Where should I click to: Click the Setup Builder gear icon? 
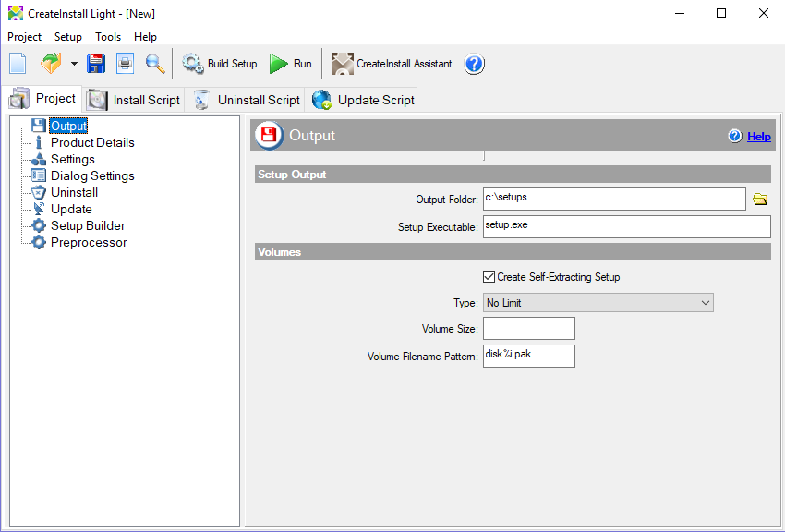point(39,225)
